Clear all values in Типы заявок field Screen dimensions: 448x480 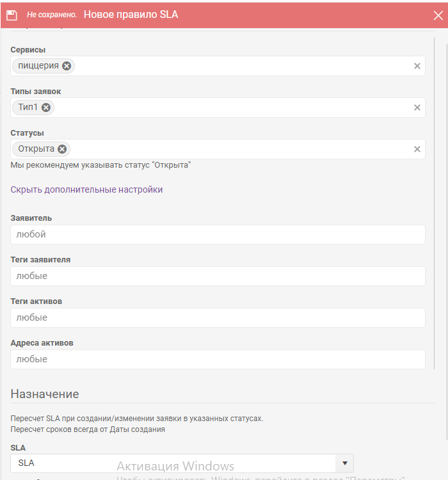coord(417,108)
